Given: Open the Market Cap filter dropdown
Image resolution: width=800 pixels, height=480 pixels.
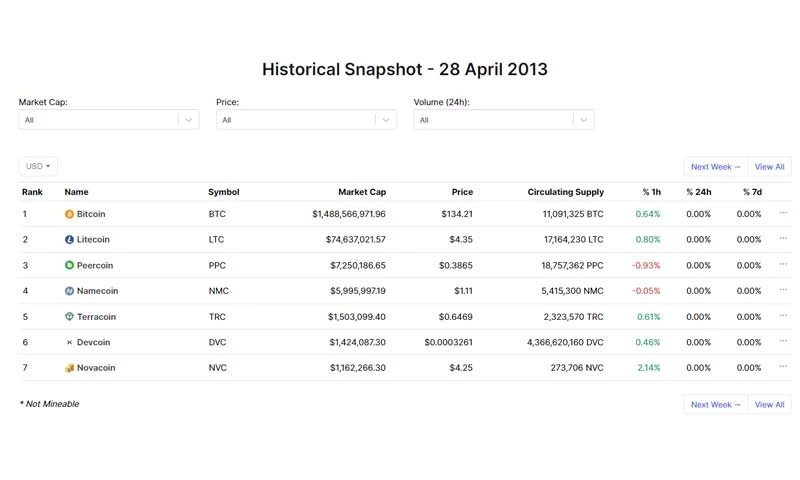Looking at the screenshot, I should pos(108,120).
